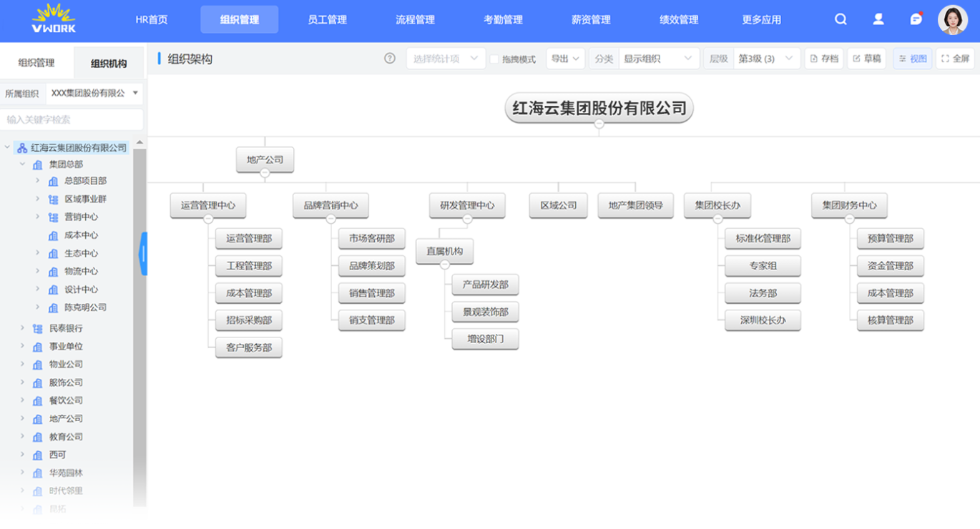980x529 pixels.
Task: Collapse the 运营管理中心 node children
Action: pyautogui.click(x=208, y=219)
